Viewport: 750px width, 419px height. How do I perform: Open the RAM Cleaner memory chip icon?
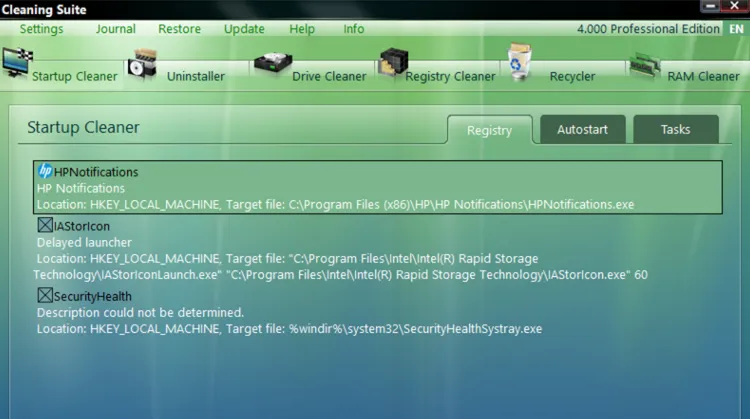point(645,65)
